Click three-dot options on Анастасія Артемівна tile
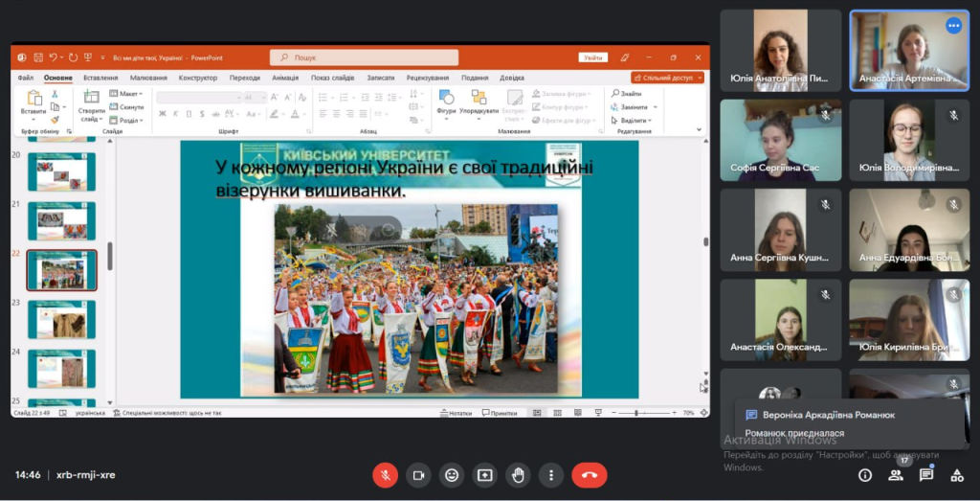The image size is (980, 501). point(953,26)
